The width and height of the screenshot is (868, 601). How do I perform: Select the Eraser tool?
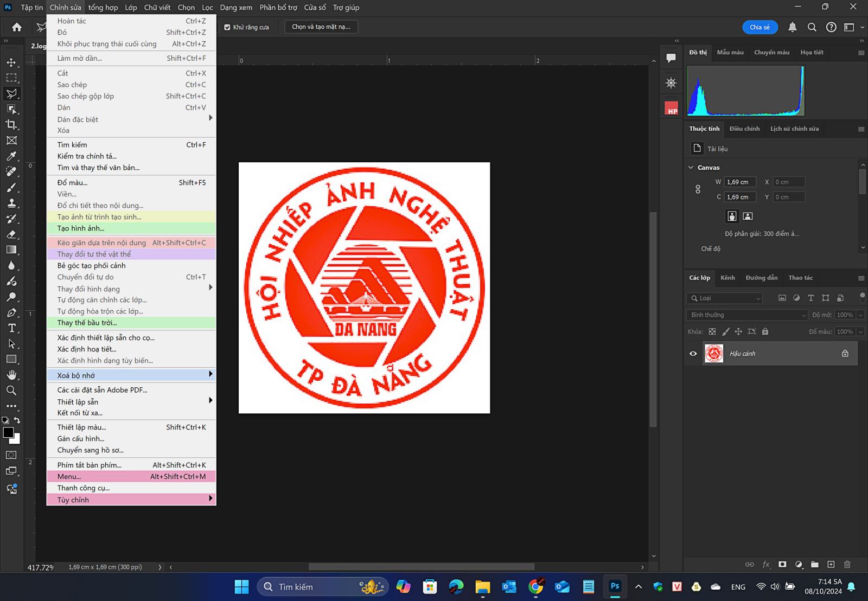[x=11, y=234]
